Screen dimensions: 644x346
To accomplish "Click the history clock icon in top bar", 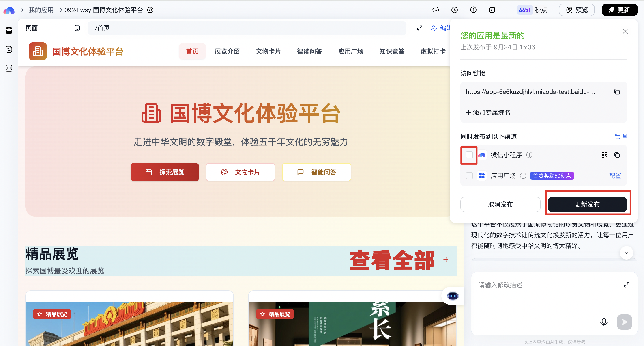I will [x=454, y=10].
